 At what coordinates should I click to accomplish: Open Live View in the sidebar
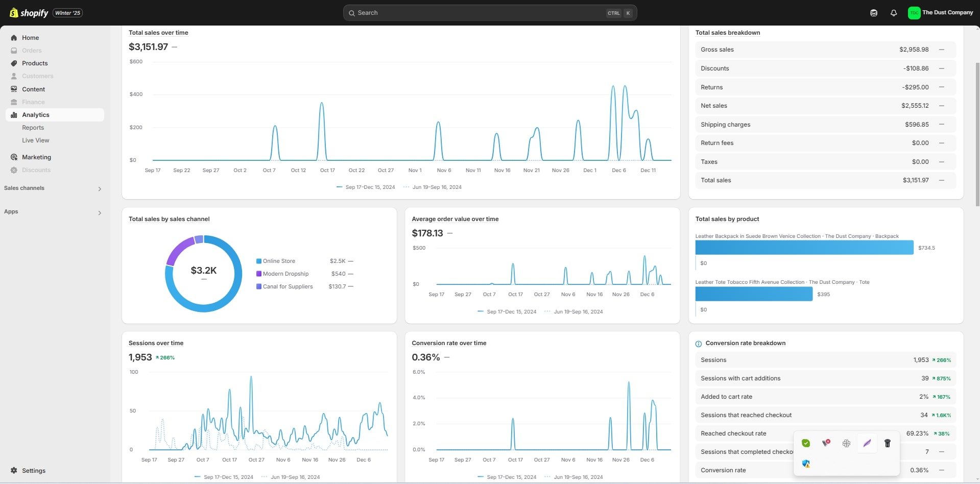(x=35, y=140)
